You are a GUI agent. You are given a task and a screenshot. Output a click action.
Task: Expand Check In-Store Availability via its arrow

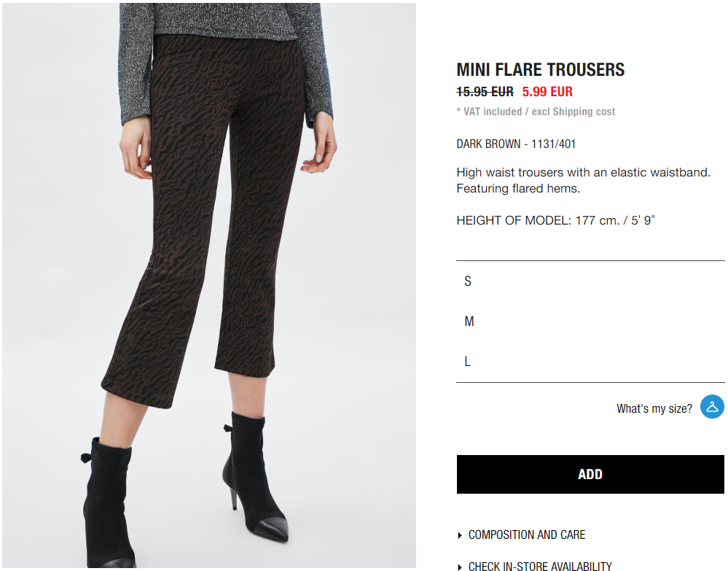460,567
